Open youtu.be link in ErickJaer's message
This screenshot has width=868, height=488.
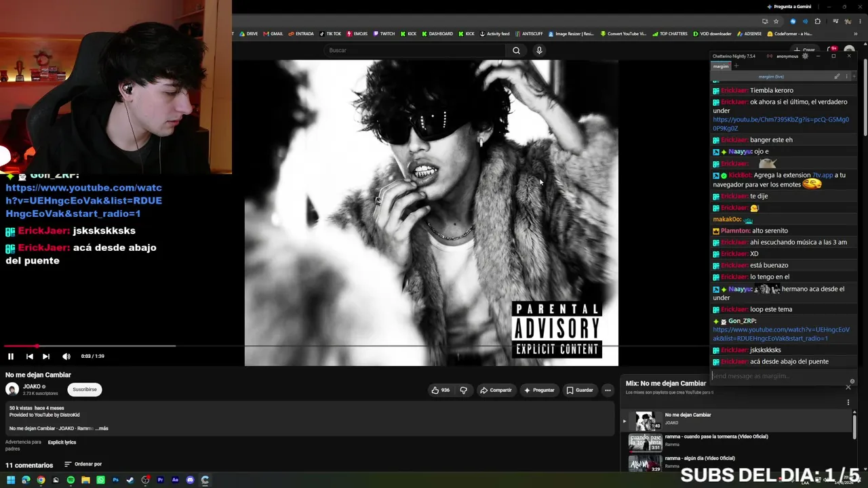[x=781, y=124]
